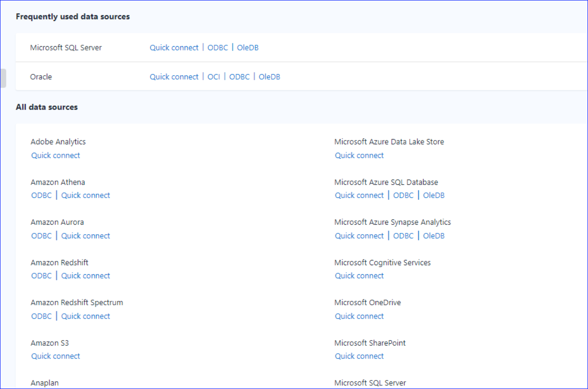
Task: Quick connect to Microsoft SharePoint
Action: click(359, 356)
